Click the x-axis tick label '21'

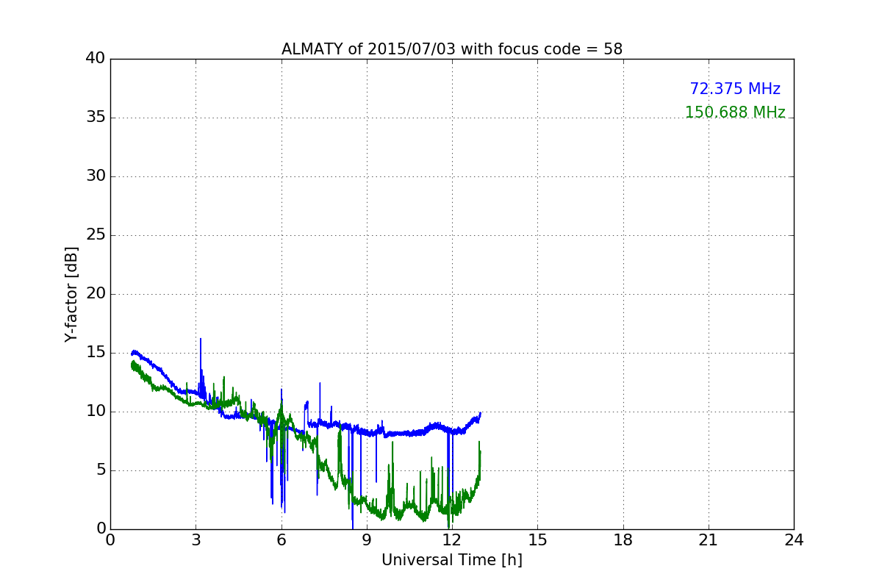709,539
